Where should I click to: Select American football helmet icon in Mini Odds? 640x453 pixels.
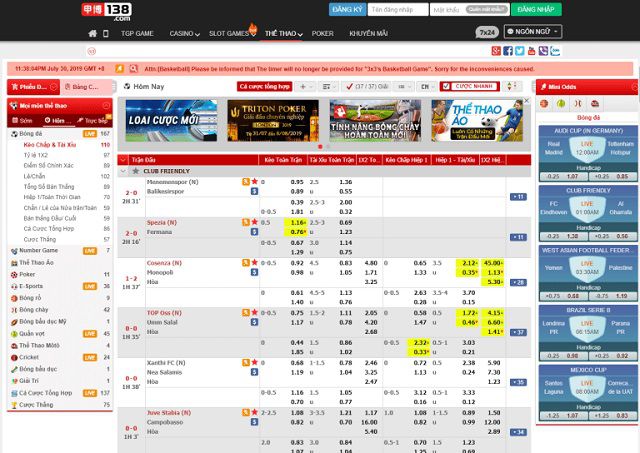point(595,104)
